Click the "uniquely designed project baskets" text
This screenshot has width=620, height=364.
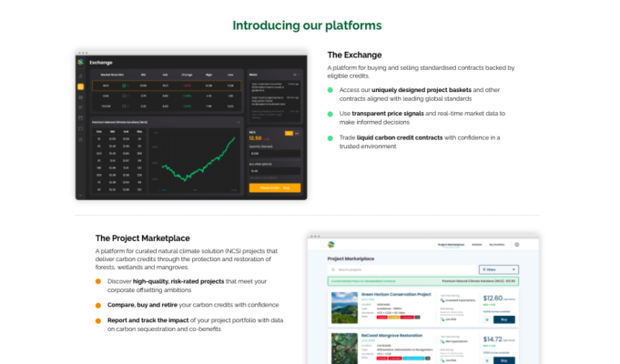click(x=422, y=90)
